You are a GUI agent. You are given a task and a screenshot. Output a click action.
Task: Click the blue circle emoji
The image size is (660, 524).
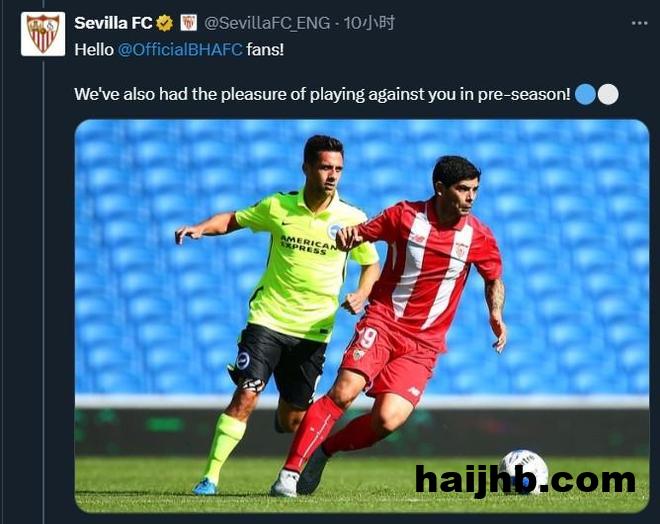(585, 94)
